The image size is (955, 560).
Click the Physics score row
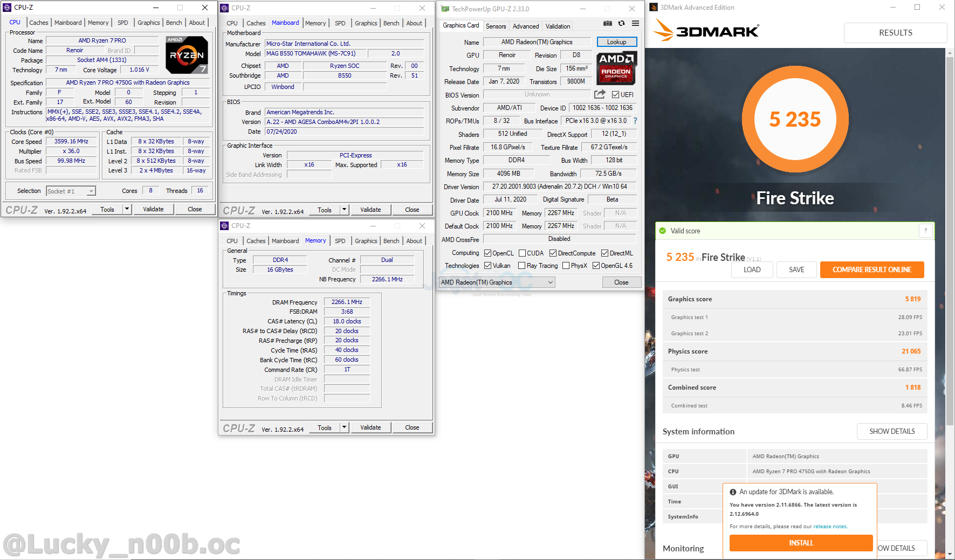click(794, 351)
